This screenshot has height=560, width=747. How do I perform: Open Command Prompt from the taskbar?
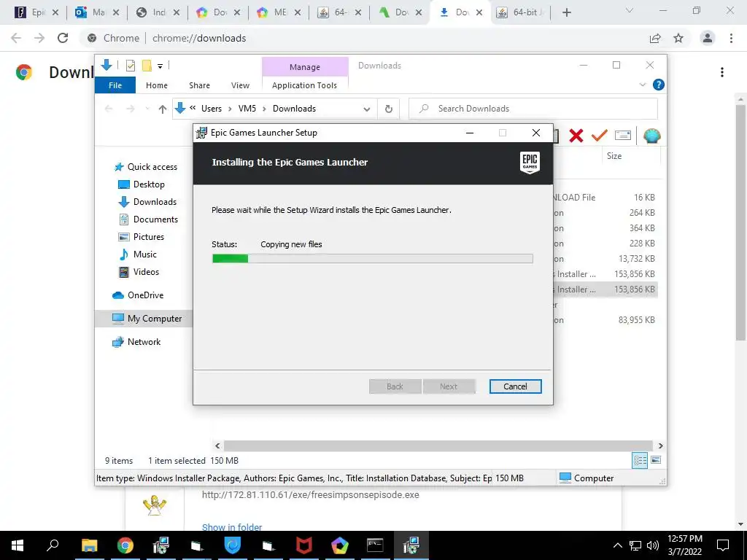click(375, 545)
